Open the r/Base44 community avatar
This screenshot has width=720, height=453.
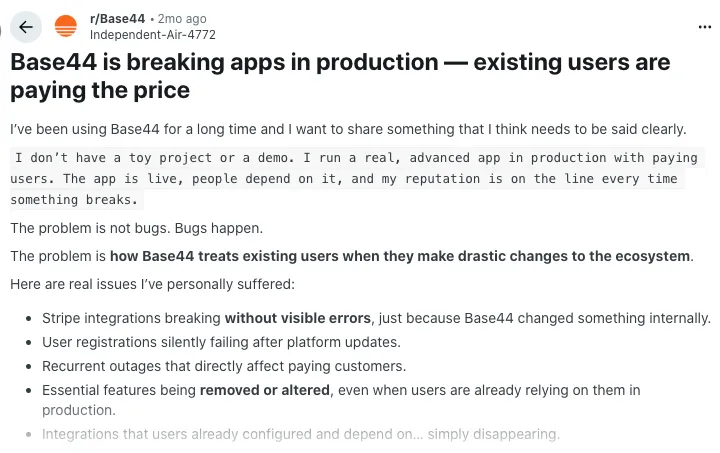[x=66, y=27]
